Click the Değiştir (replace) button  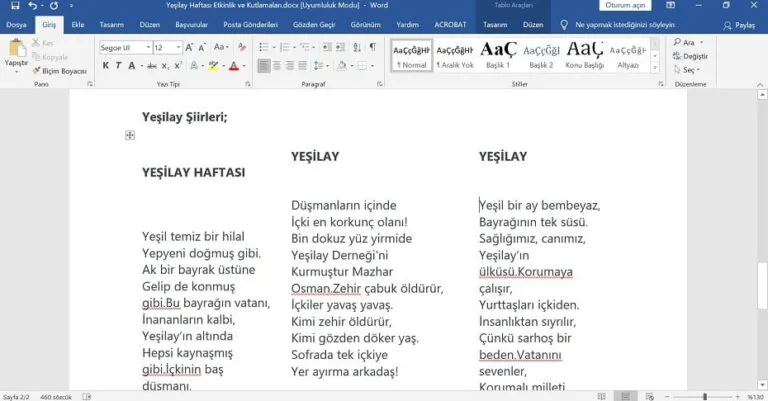(x=691, y=56)
